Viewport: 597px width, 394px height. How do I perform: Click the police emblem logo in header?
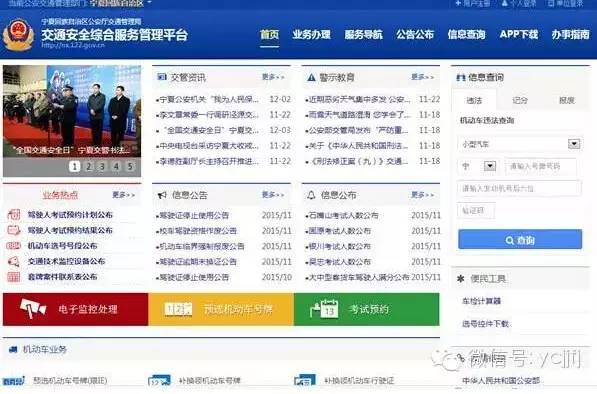(18, 35)
